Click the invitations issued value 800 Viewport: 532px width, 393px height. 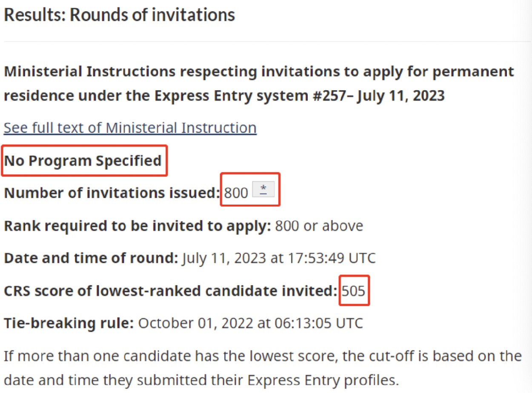coord(236,193)
